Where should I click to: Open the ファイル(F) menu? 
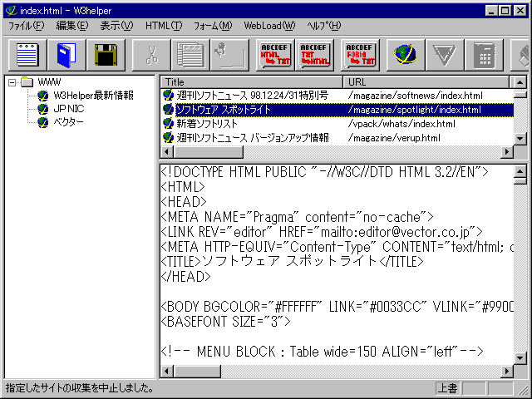(x=26, y=26)
